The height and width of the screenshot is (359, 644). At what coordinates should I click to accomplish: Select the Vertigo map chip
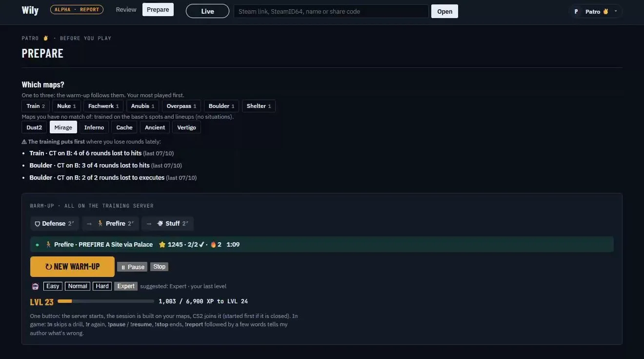pos(187,127)
